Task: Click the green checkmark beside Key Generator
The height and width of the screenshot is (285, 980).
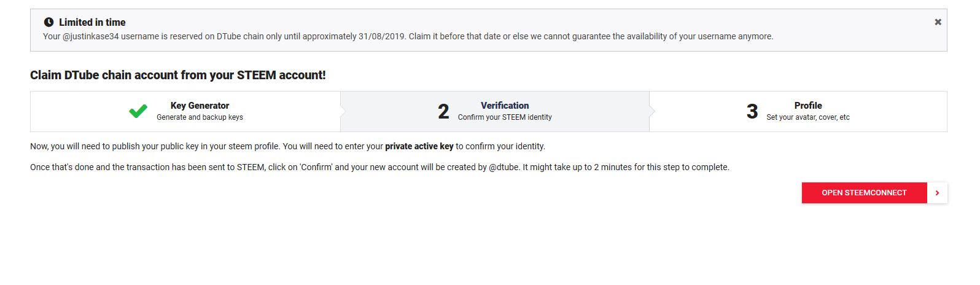Action: pos(138,111)
